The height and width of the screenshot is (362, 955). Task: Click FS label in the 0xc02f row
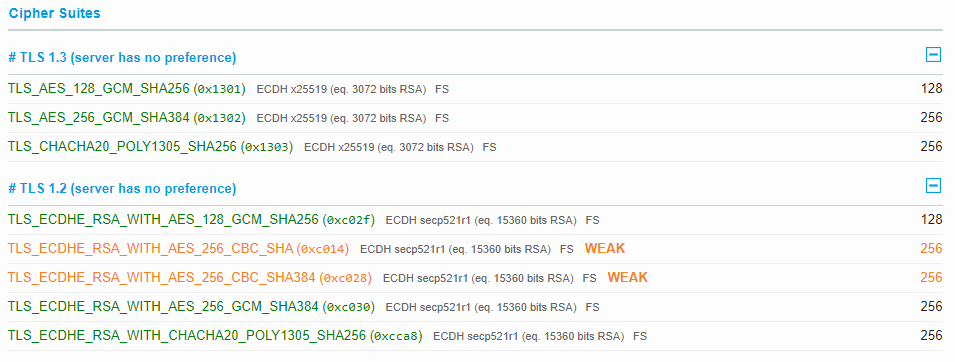click(593, 221)
